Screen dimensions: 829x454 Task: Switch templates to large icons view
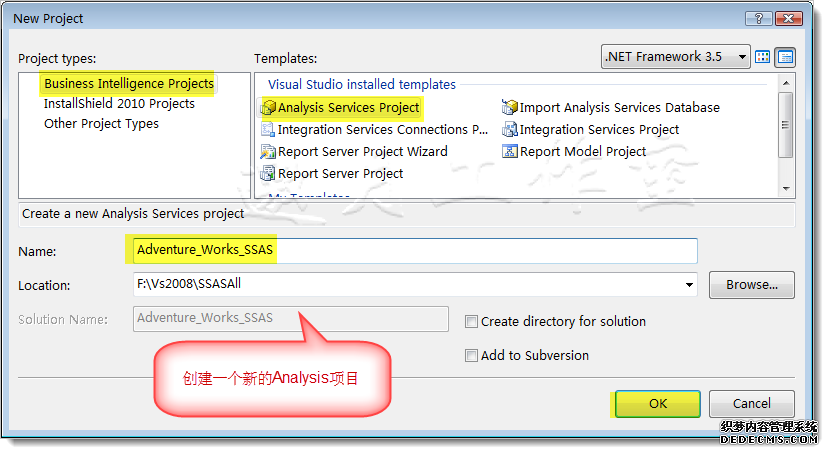763,57
